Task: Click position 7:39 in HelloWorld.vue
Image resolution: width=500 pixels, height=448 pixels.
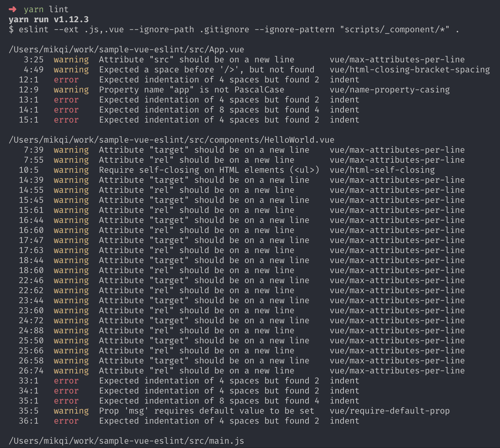Action: [34, 150]
